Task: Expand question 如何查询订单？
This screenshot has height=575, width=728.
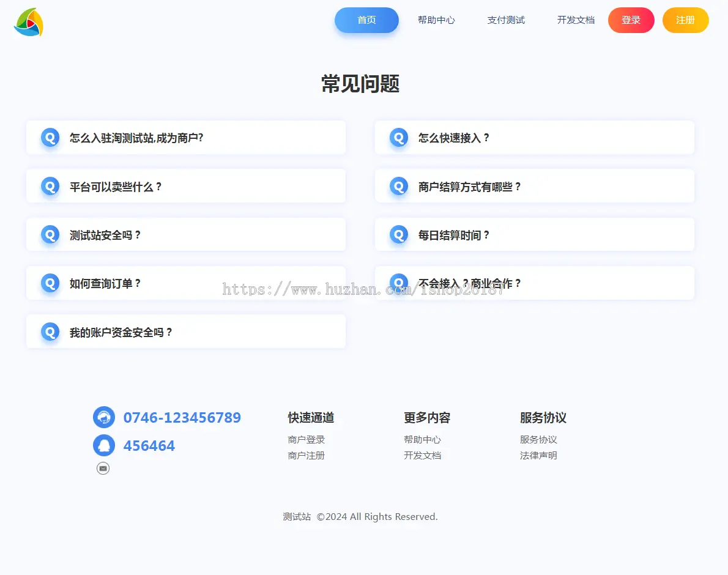Action: [186, 283]
